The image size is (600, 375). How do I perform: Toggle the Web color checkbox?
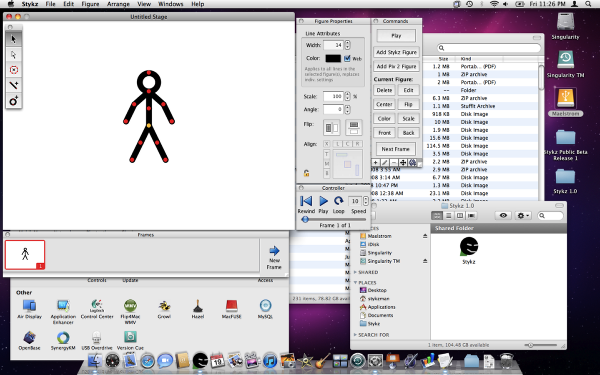[x=347, y=58]
